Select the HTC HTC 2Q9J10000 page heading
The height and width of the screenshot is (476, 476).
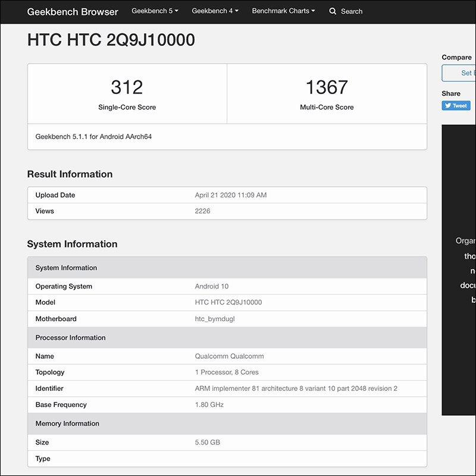click(x=111, y=40)
